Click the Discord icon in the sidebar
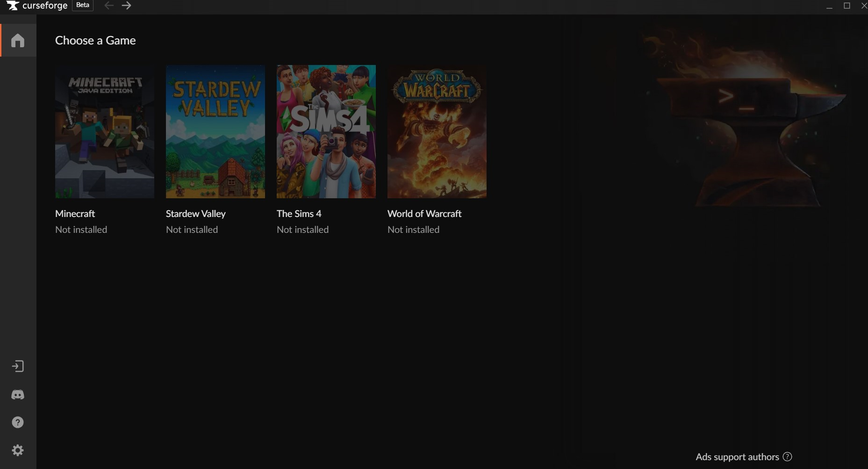Image resolution: width=868 pixels, height=469 pixels. pyautogui.click(x=17, y=395)
